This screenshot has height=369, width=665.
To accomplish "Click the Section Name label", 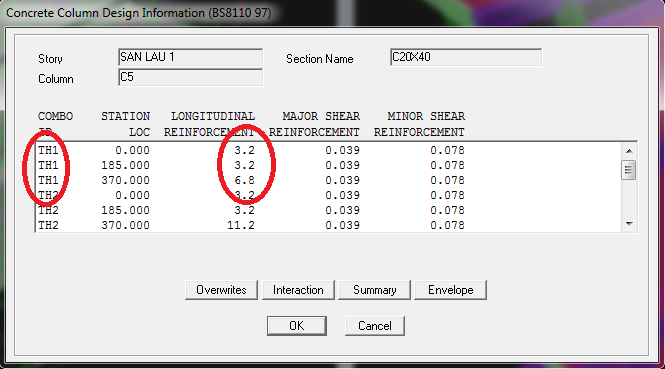I will click(320, 59).
